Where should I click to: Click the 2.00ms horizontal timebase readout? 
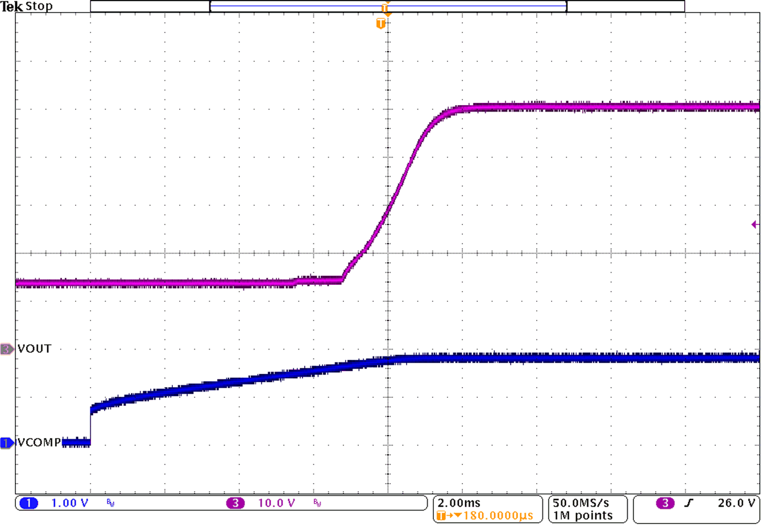459,503
